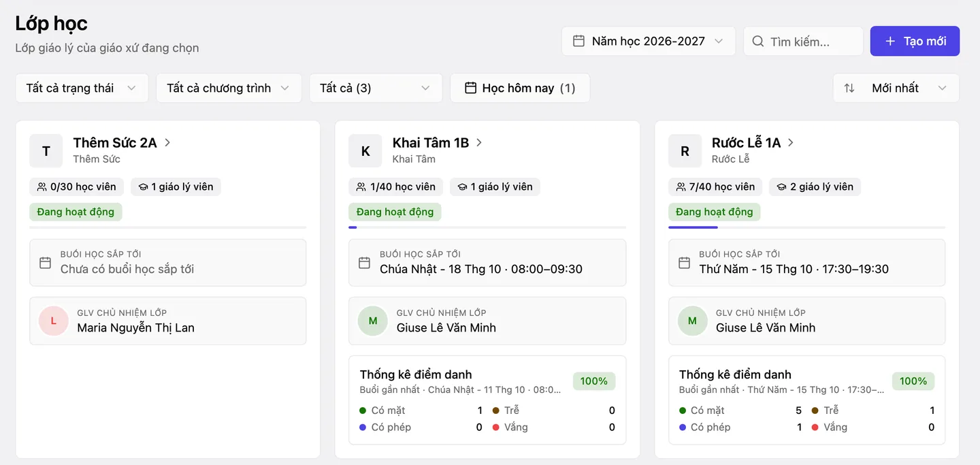The image size is (980, 465).
Task: Click the graduation cap icon on 2 giáo lý viên
Action: tap(782, 187)
